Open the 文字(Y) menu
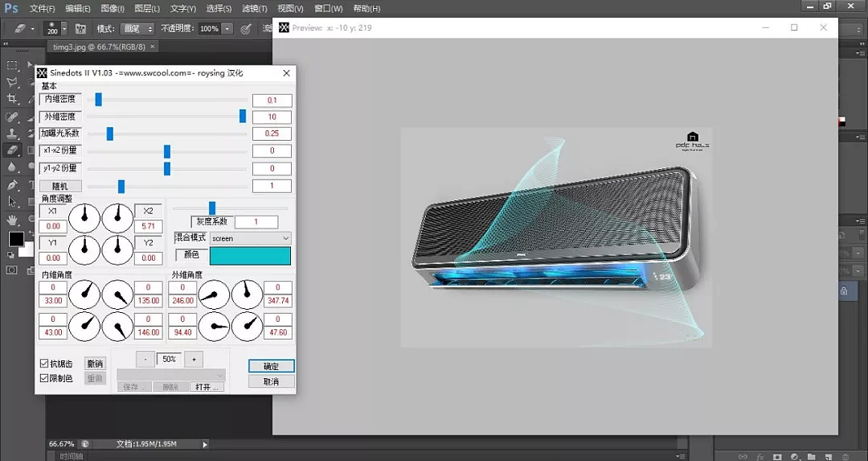This screenshot has height=461, width=868. tap(182, 8)
